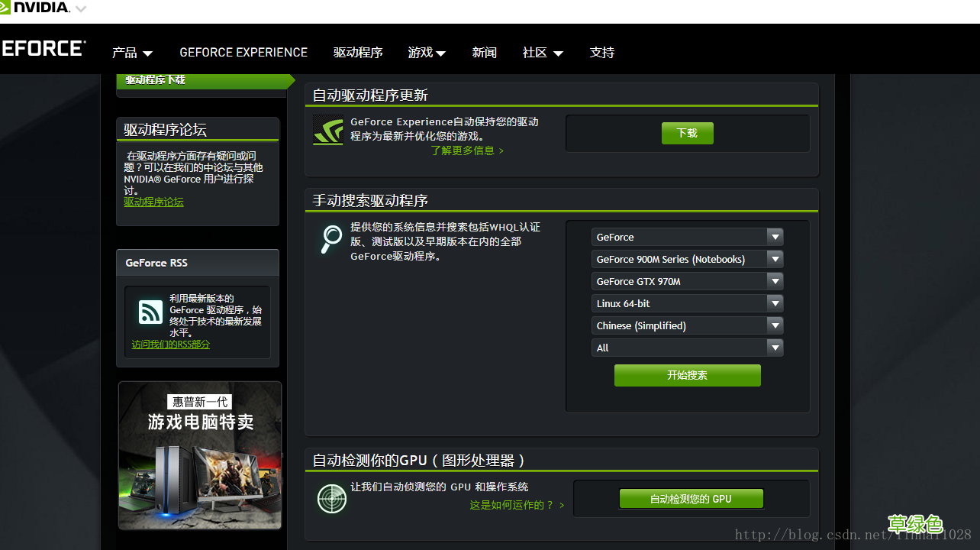Click the GEFORCE wordmark logo
The height and width of the screenshot is (550, 980).
[44, 48]
